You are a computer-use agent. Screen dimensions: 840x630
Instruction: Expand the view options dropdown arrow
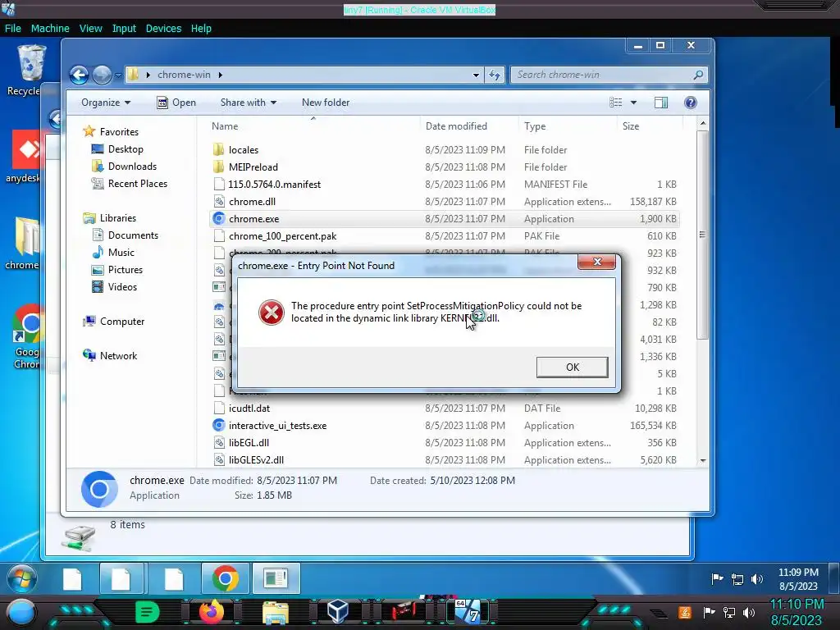coord(633,103)
